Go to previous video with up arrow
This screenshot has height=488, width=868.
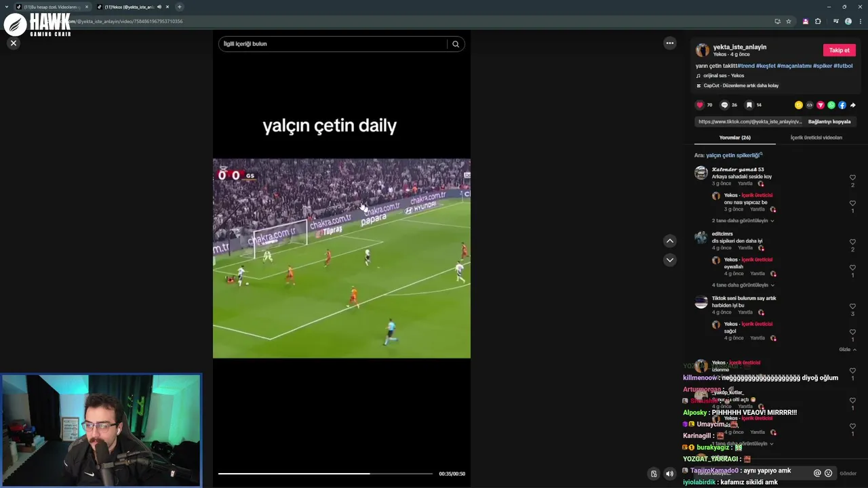click(x=670, y=241)
